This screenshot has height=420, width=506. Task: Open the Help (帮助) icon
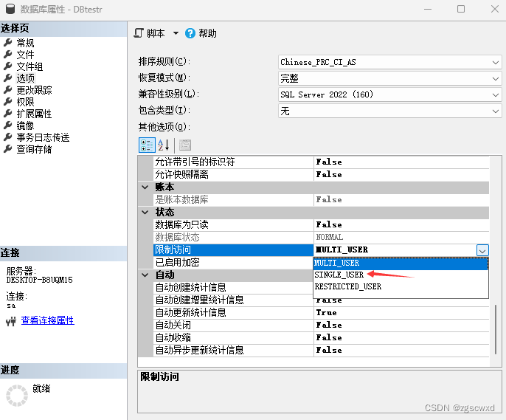pos(190,33)
